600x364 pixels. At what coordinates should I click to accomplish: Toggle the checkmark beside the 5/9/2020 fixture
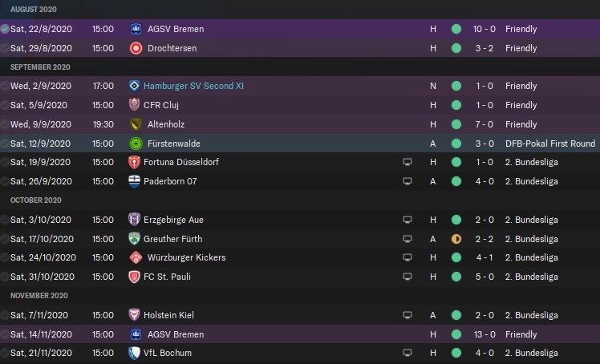[5, 105]
